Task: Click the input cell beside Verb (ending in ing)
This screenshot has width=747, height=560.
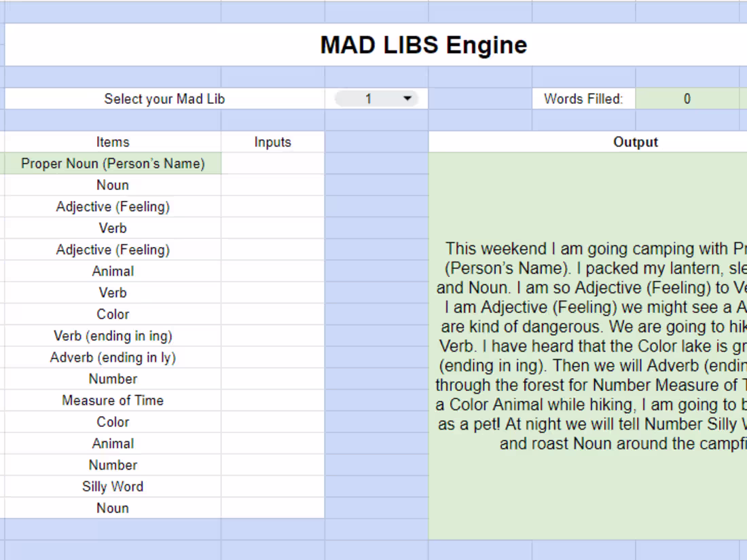Action: 272,335
